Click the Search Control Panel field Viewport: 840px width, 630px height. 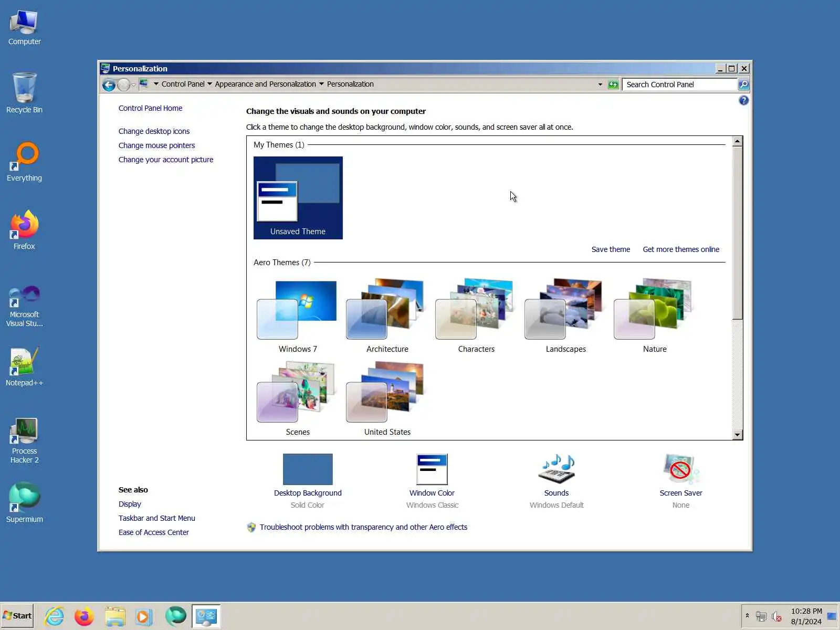(680, 85)
